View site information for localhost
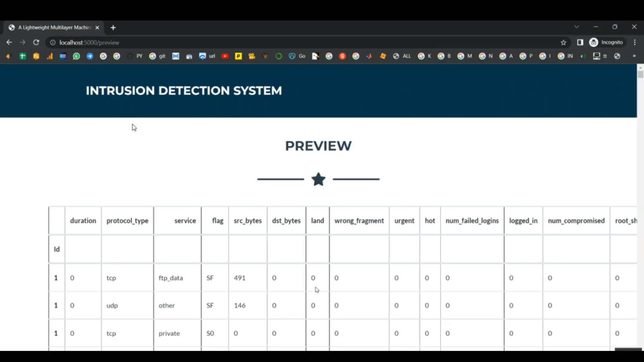Image resolution: width=644 pixels, height=362 pixels. (x=53, y=42)
